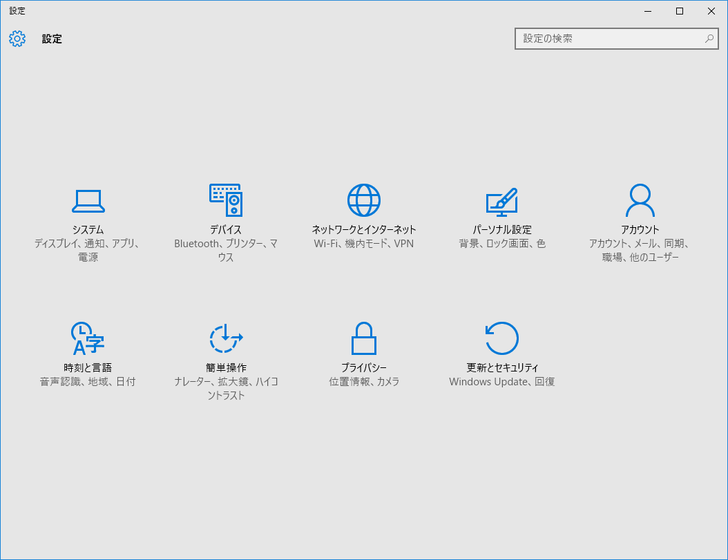Maximize the 設定 window

point(680,11)
